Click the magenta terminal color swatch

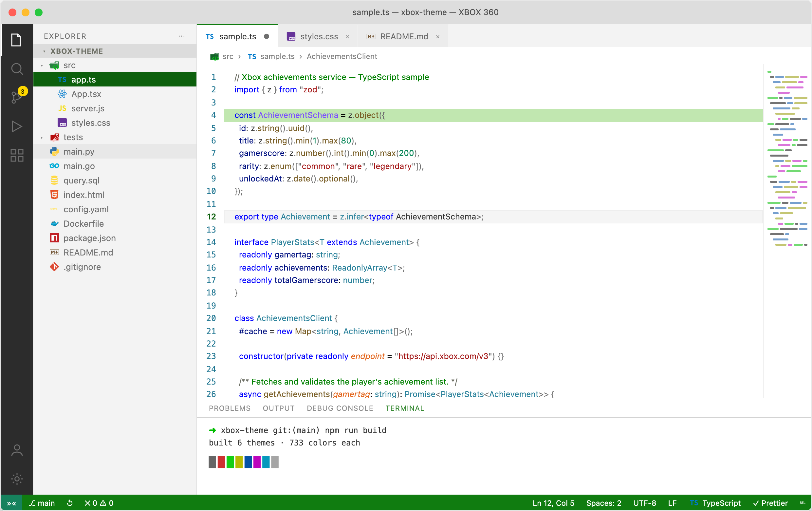coord(257,462)
